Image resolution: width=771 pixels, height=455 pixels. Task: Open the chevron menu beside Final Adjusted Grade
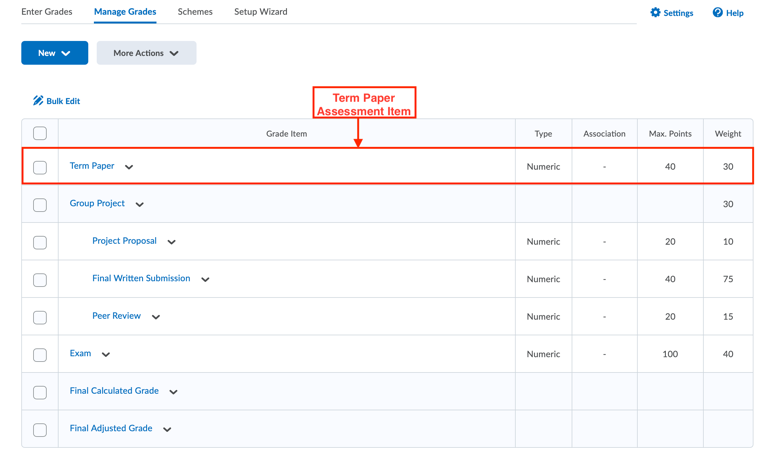click(x=167, y=429)
